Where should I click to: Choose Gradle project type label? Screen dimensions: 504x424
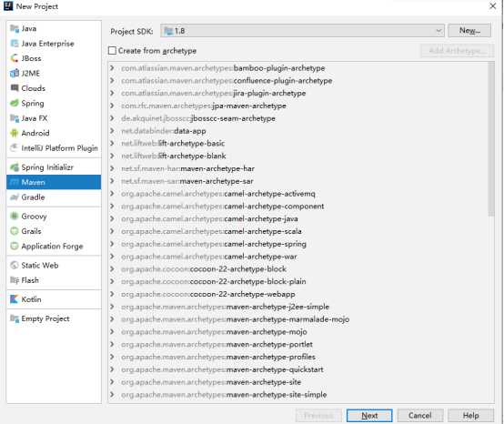tap(33, 197)
